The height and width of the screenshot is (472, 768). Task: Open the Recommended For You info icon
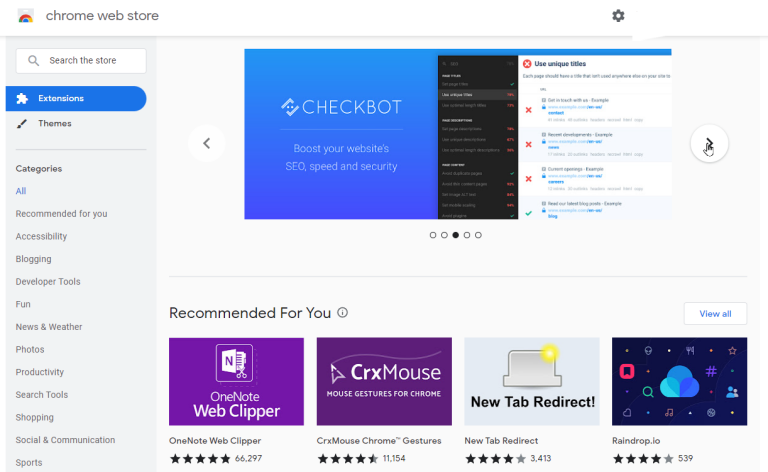342,312
